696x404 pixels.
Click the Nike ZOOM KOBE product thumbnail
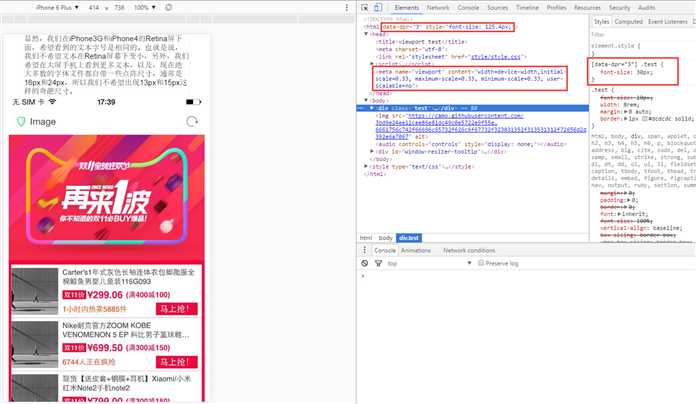[x=35, y=344]
